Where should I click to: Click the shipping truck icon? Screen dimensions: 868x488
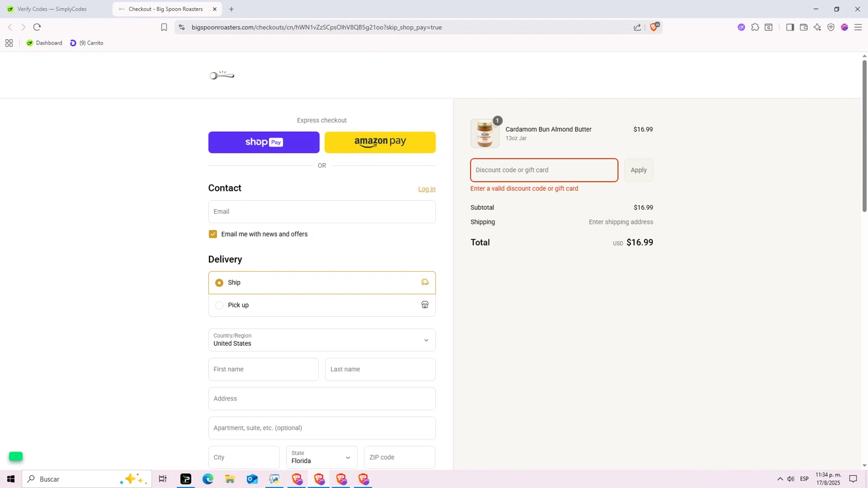point(425,282)
